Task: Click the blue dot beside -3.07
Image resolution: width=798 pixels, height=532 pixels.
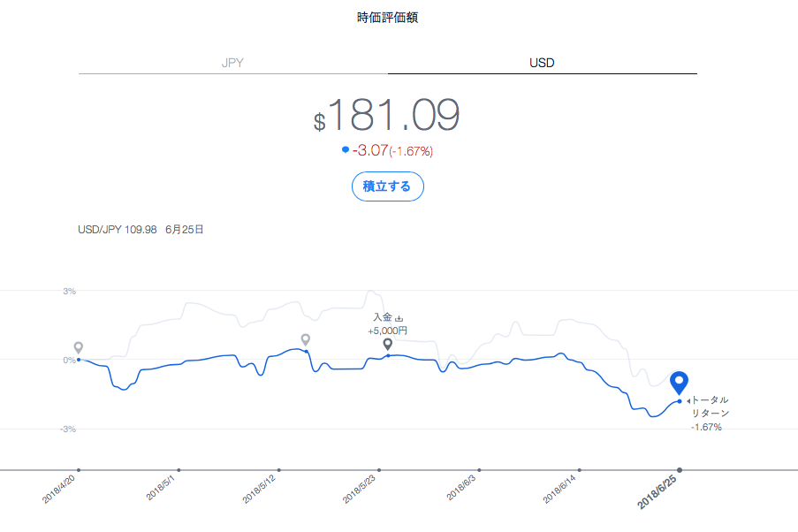Action: [x=346, y=149]
